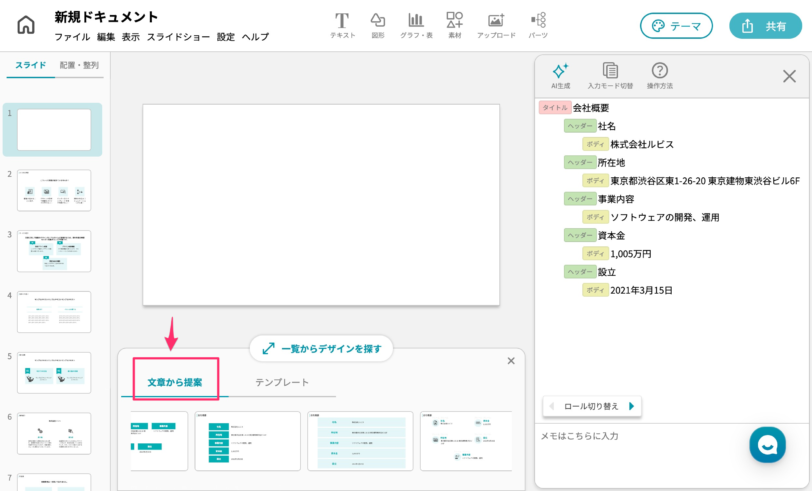Select slide 1 thumbnail

(54, 129)
